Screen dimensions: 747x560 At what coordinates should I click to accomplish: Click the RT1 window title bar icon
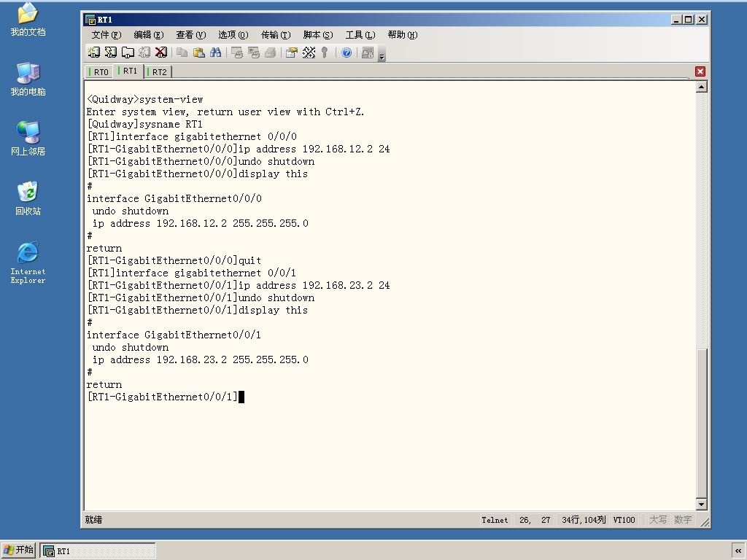point(90,20)
